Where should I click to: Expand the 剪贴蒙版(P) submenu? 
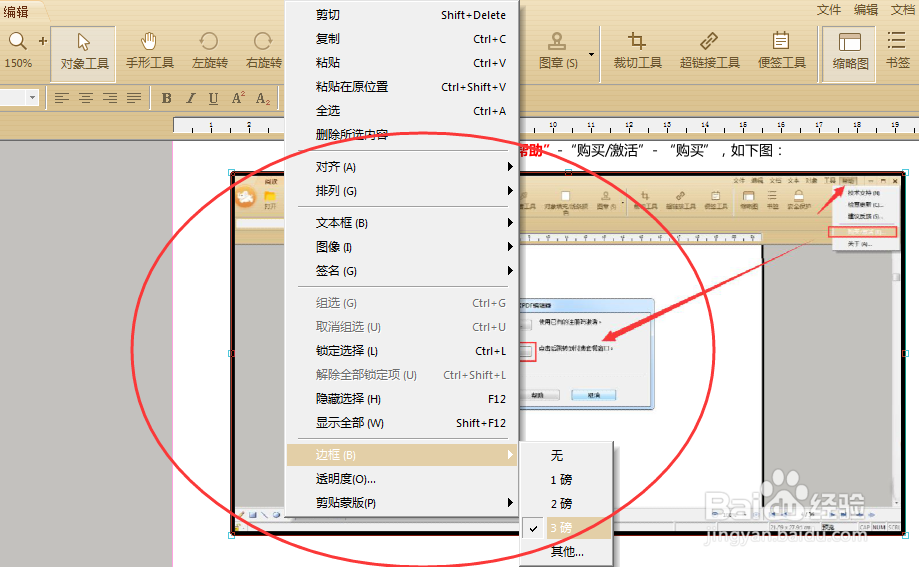point(401,503)
